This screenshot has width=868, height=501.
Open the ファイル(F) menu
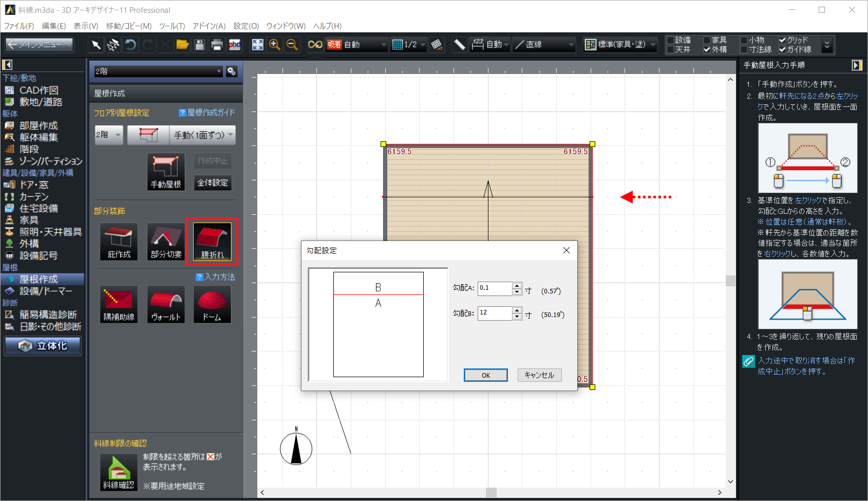pos(19,26)
